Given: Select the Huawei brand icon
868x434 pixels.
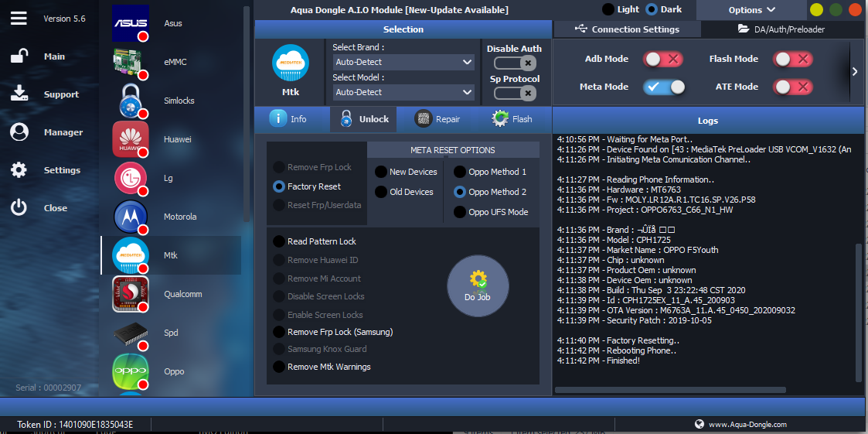Looking at the screenshot, I should [x=131, y=139].
